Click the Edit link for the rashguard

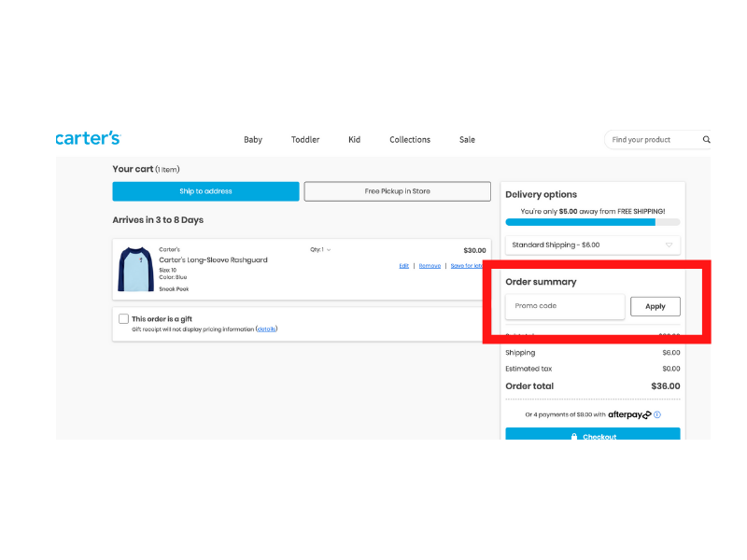[x=404, y=266]
